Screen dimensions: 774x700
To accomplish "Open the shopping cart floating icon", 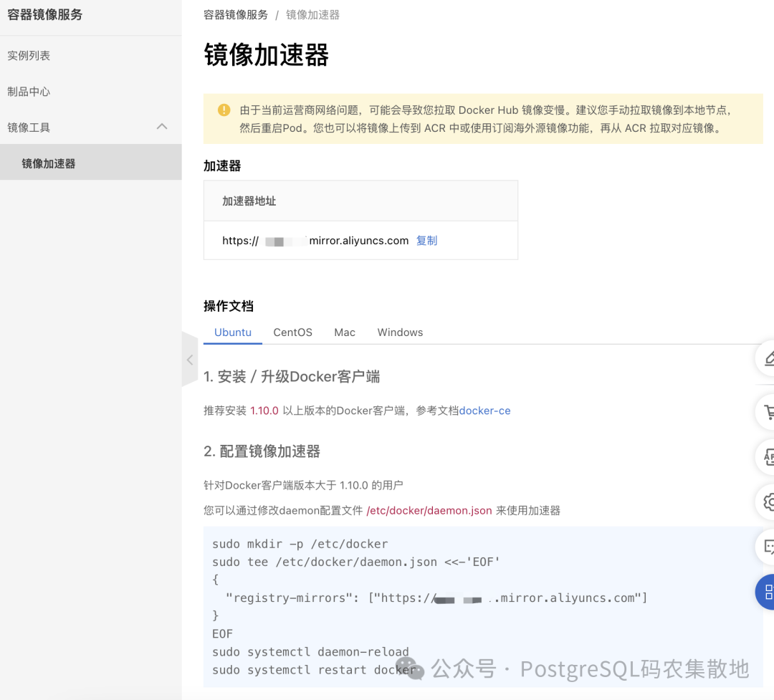I will [768, 412].
